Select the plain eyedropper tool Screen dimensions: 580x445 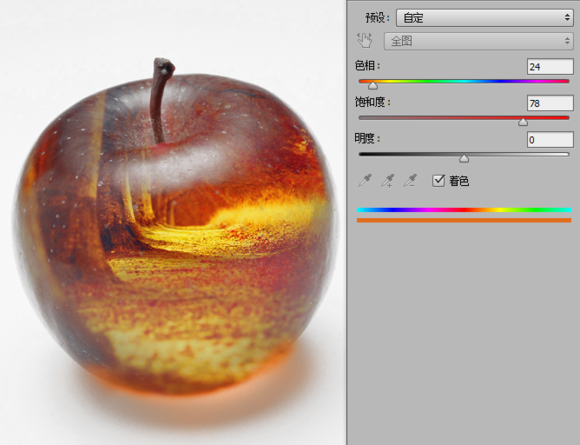click(365, 181)
